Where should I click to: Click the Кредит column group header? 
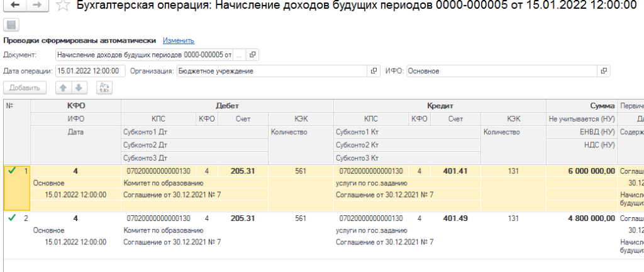click(439, 106)
